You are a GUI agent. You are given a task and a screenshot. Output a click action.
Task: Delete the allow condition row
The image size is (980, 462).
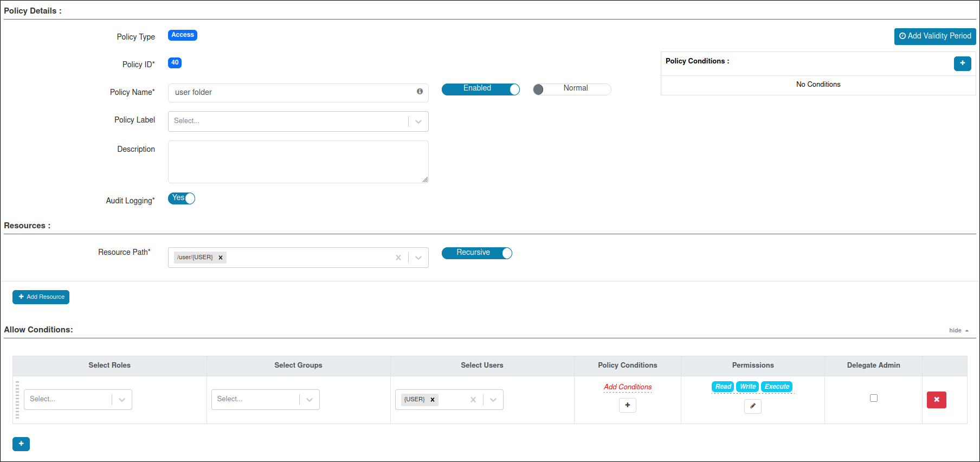pos(936,400)
